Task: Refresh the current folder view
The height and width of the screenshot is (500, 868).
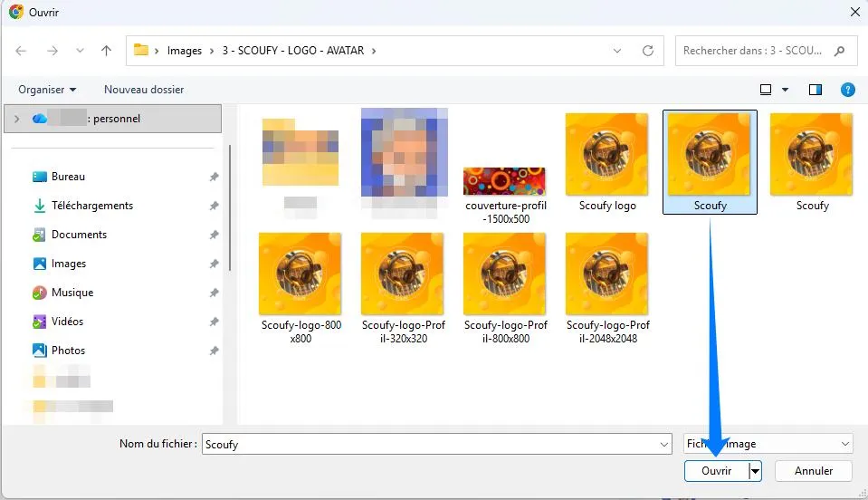Action: [x=647, y=51]
